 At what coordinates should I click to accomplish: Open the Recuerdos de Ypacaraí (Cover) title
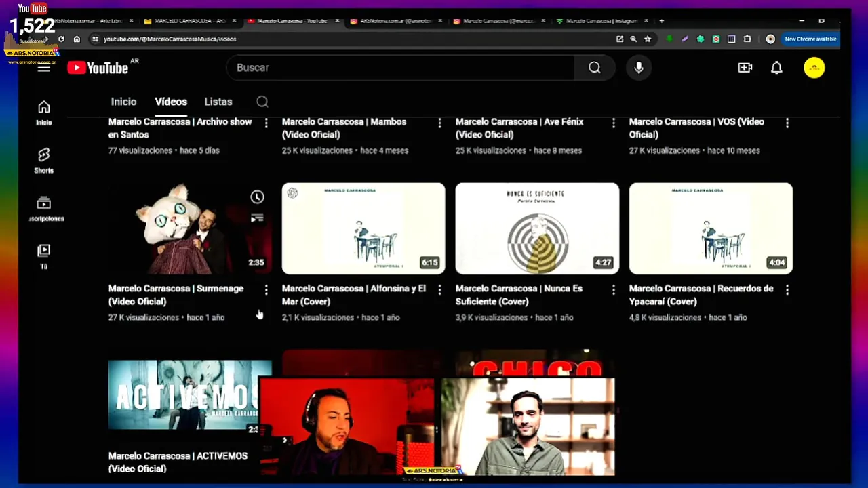click(x=701, y=295)
